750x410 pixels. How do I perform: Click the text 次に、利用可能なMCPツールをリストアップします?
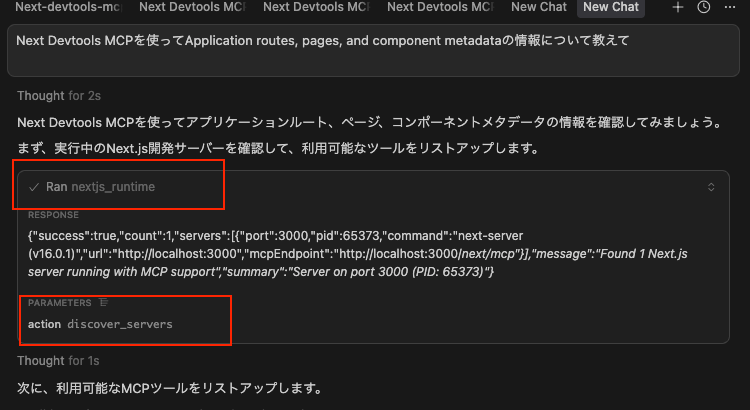pos(170,388)
